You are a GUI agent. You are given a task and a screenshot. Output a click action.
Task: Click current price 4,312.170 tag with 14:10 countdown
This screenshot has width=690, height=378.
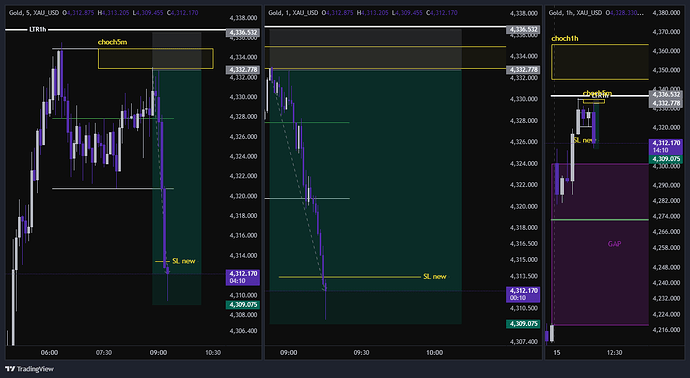pyautogui.click(x=666, y=147)
